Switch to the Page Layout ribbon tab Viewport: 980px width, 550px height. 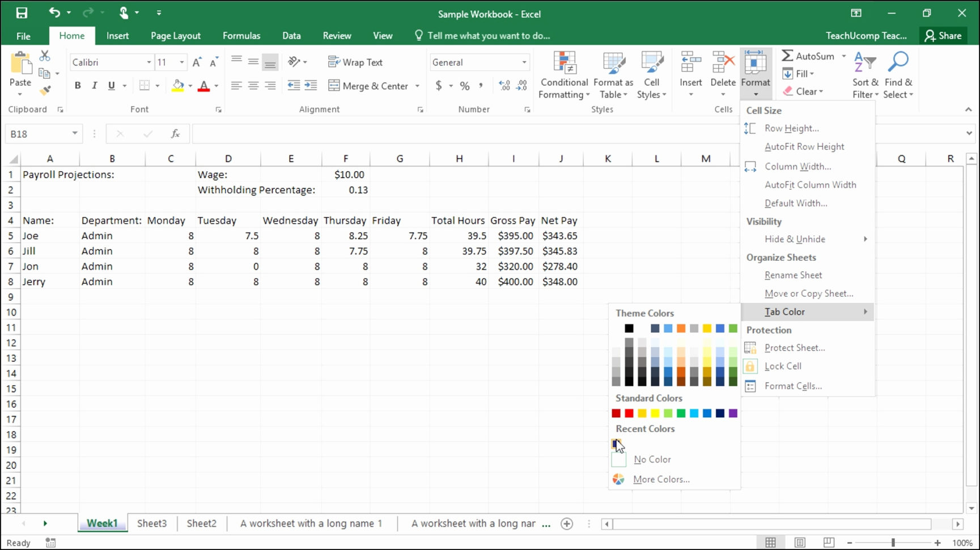pyautogui.click(x=175, y=36)
